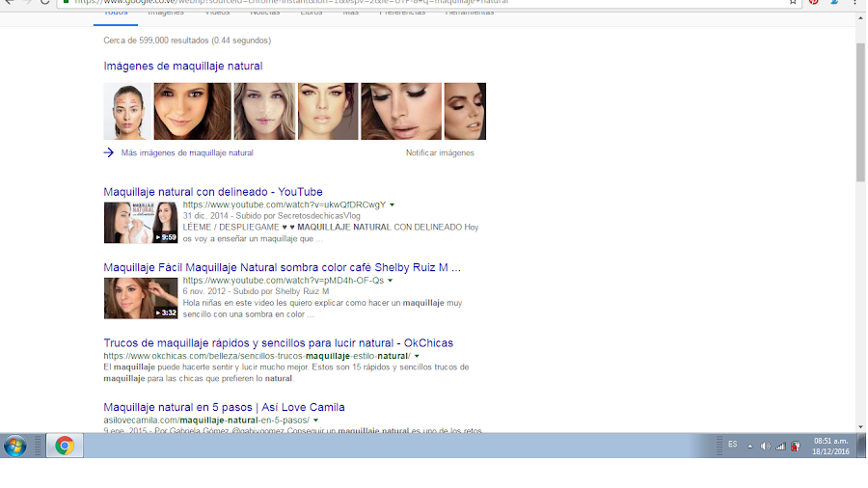This screenshot has height=488, width=868.
Task: Open the Windows Start menu
Action: coord(14,446)
